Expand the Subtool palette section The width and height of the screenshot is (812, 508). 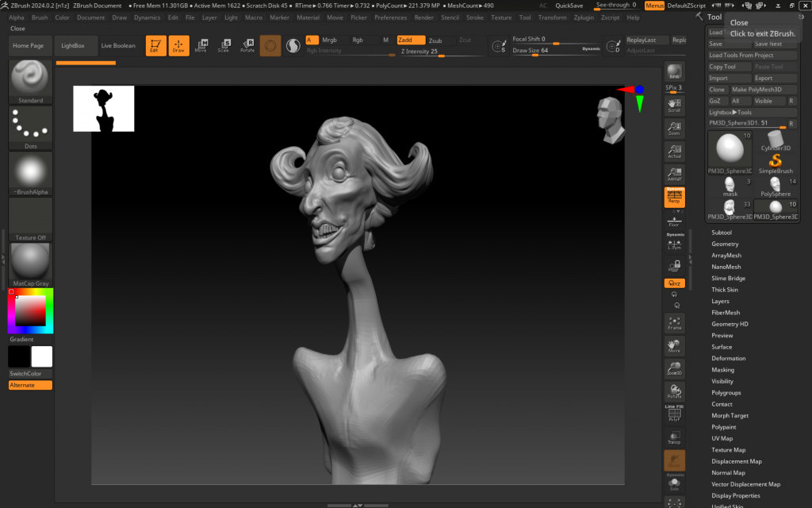pyautogui.click(x=722, y=233)
